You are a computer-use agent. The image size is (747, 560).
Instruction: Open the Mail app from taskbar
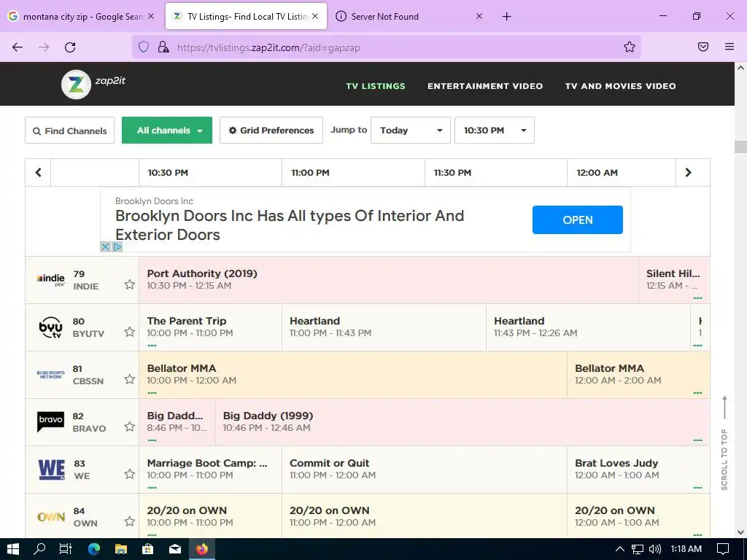point(175,549)
